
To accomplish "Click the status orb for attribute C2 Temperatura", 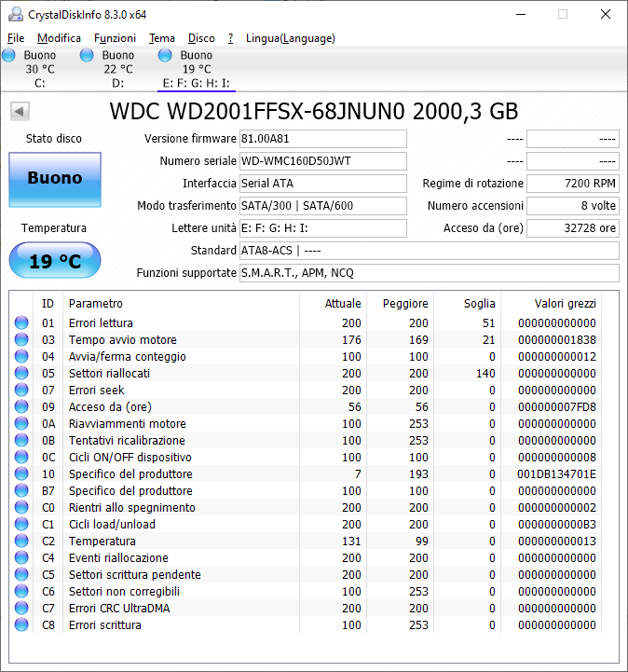I will [21, 541].
